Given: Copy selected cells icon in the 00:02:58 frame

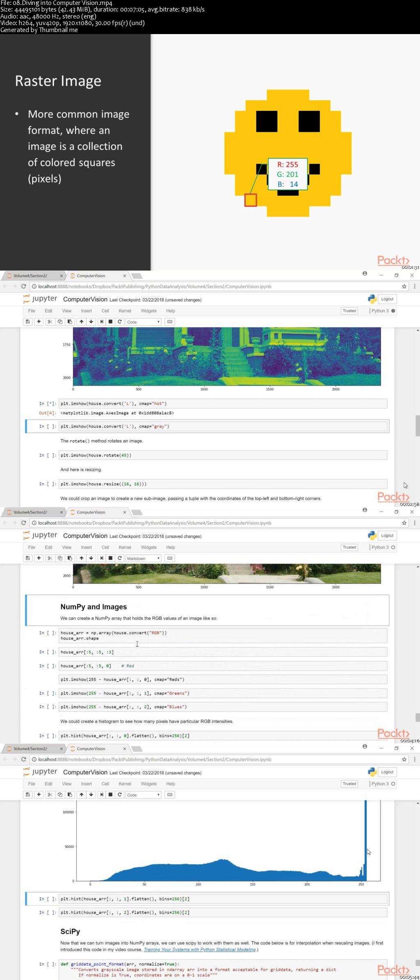Looking at the screenshot, I should pyautogui.click(x=60, y=321).
